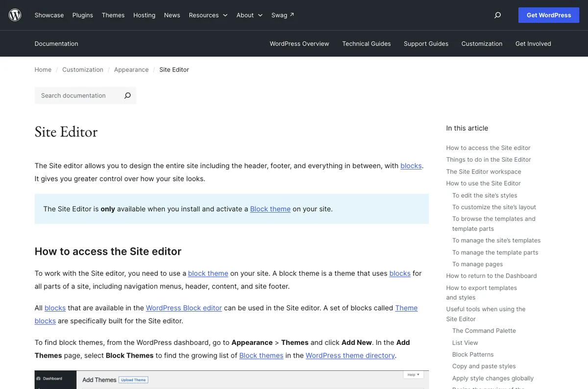The width and height of the screenshot is (588, 389).
Task: Jump to The Site Editor workspace
Action: pos(484,171)
